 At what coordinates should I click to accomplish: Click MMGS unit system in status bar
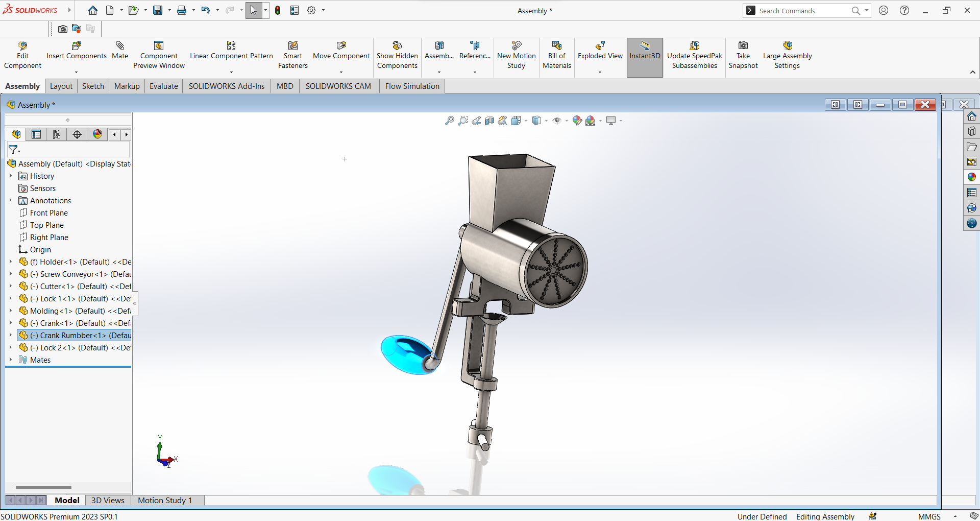929,516
